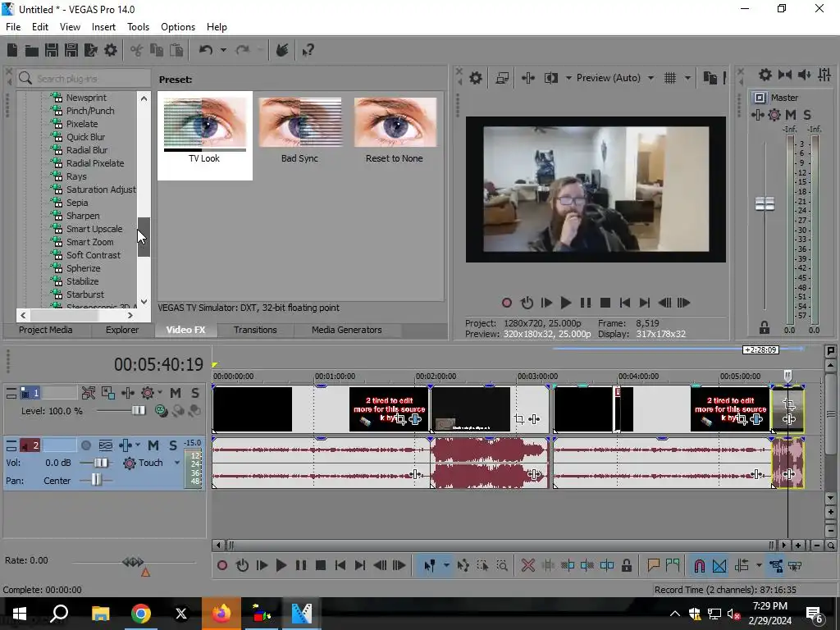Select the Zoom Edit tool
This screenshot has height=630, width=840.
click(x=502, y=565)
